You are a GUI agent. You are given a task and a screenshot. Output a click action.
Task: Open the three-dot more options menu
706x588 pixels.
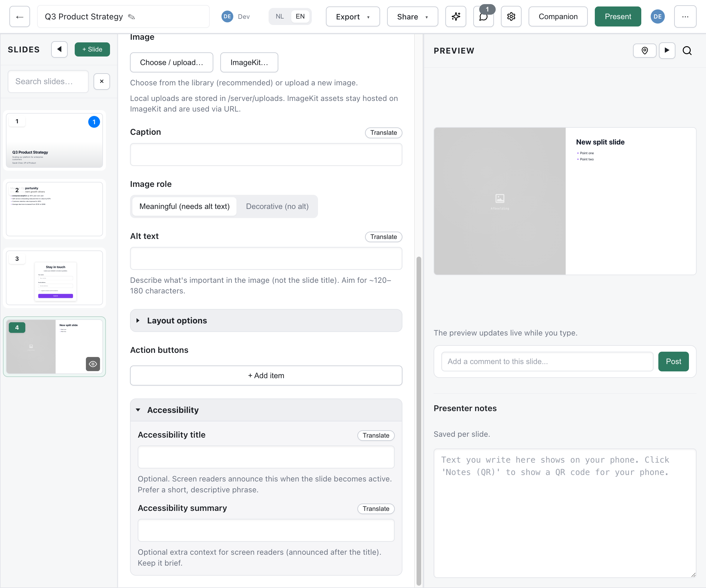pyautogui.click(x=685, y=16)
